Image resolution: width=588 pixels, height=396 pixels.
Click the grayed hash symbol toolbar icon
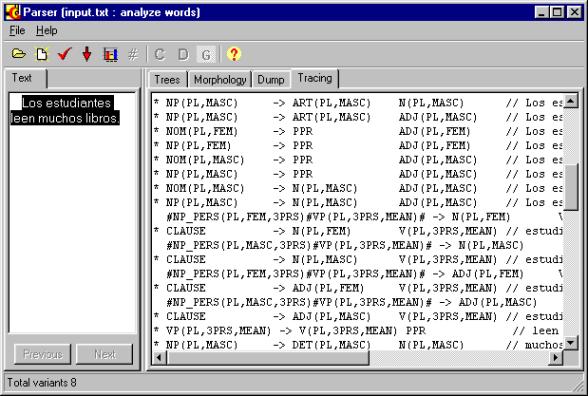point(133,55)
